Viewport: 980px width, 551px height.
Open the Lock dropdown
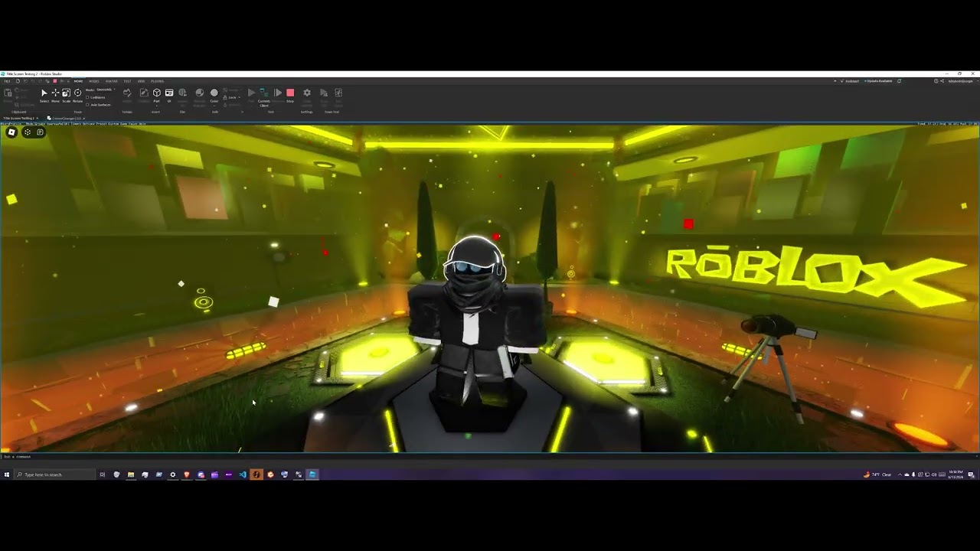tap(230, 97)
